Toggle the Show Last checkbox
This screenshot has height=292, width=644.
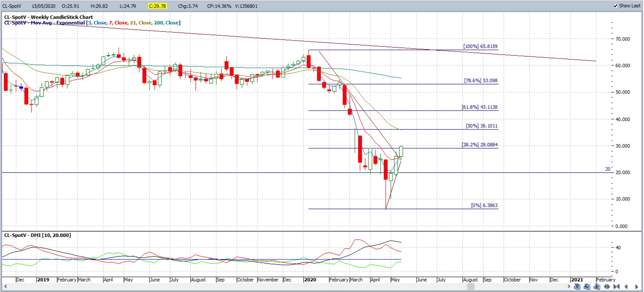click(615, 6)
